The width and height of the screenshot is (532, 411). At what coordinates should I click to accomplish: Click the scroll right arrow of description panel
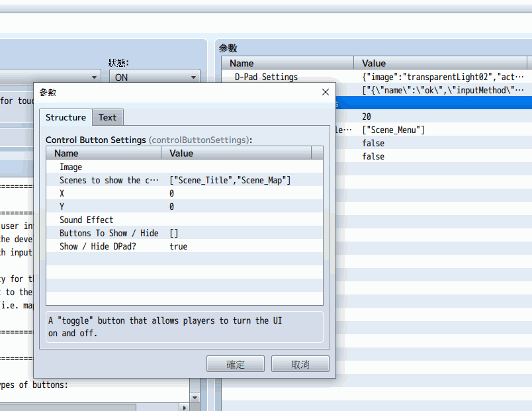pyautogui.click(x=184, y=407)
